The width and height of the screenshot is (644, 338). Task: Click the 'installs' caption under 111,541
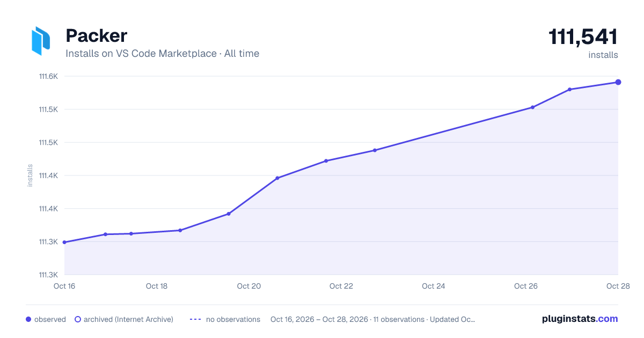pos(603,55)
